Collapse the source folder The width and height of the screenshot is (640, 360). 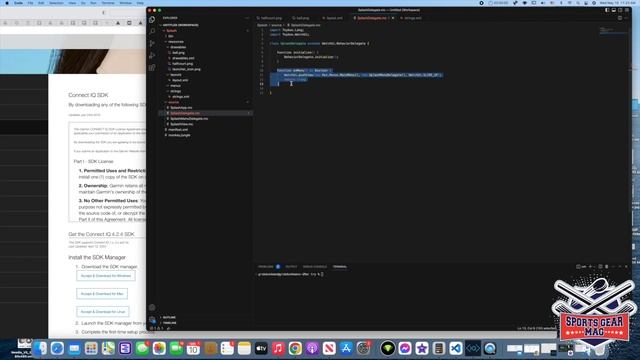(173, 102)
